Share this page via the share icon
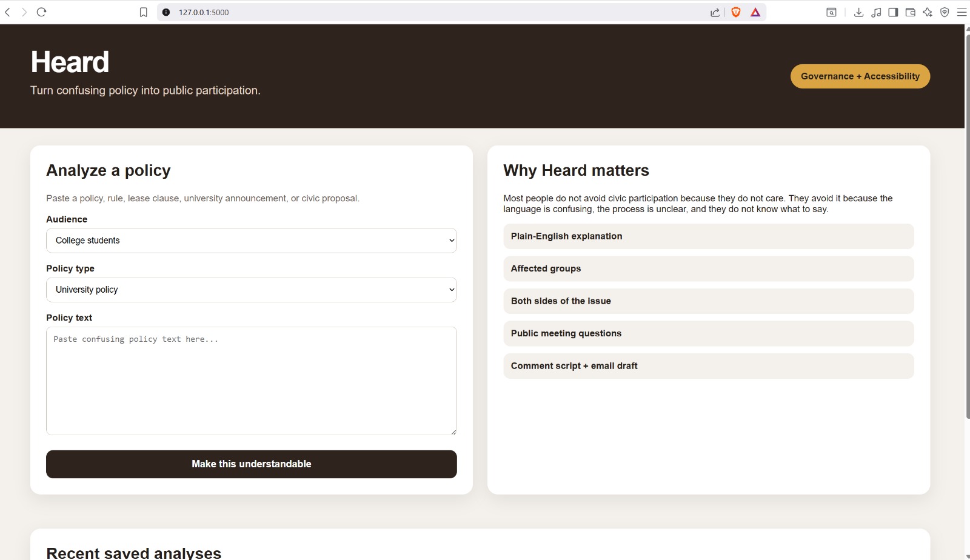The width and height of the screenshot is (970, 560). coord(715,12)
